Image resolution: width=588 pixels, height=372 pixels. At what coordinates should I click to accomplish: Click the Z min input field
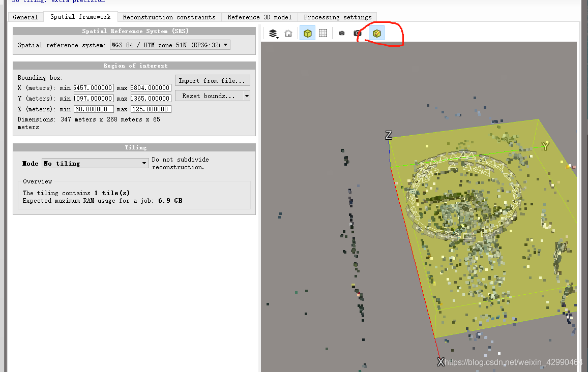point(94,109)
